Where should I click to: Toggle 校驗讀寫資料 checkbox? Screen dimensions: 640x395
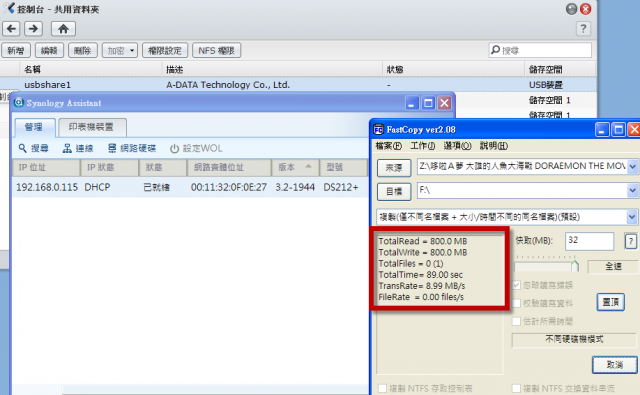[516, 303]
